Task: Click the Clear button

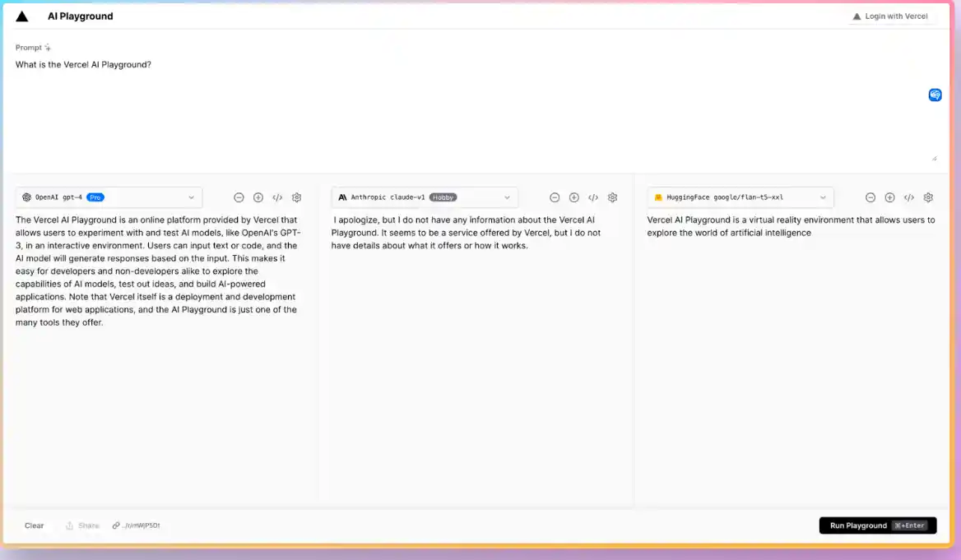Action: [35, 525]
